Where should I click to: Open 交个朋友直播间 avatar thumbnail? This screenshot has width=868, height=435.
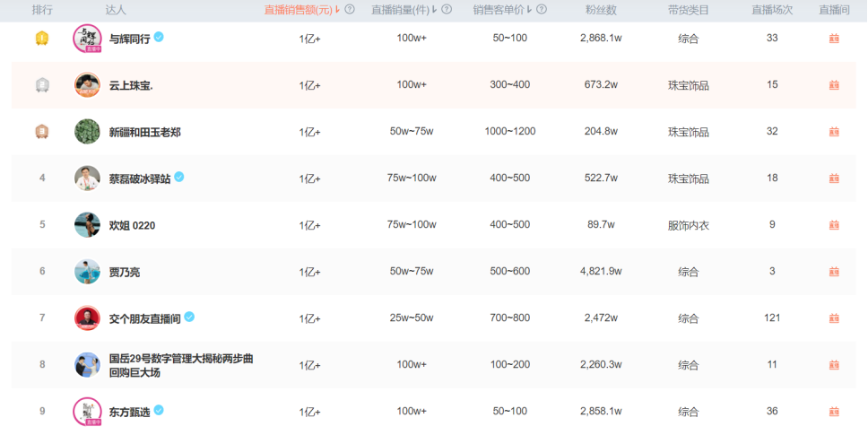pos(88,318)
